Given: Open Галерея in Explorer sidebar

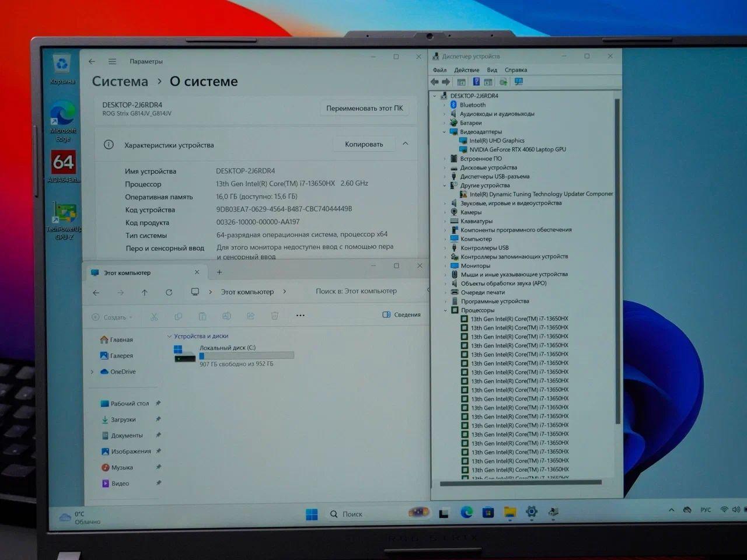Looking at the screenshot, I should pyautogui.click(x=116, y=355).
